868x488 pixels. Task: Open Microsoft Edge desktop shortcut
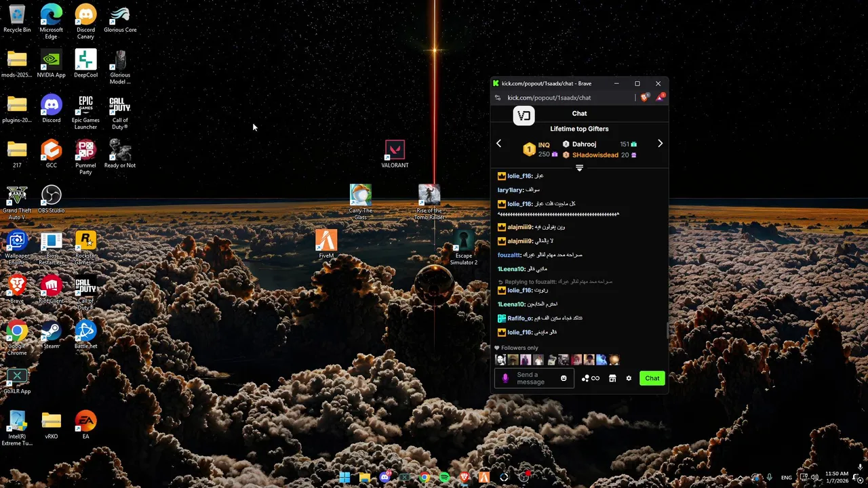pos(51,22)
